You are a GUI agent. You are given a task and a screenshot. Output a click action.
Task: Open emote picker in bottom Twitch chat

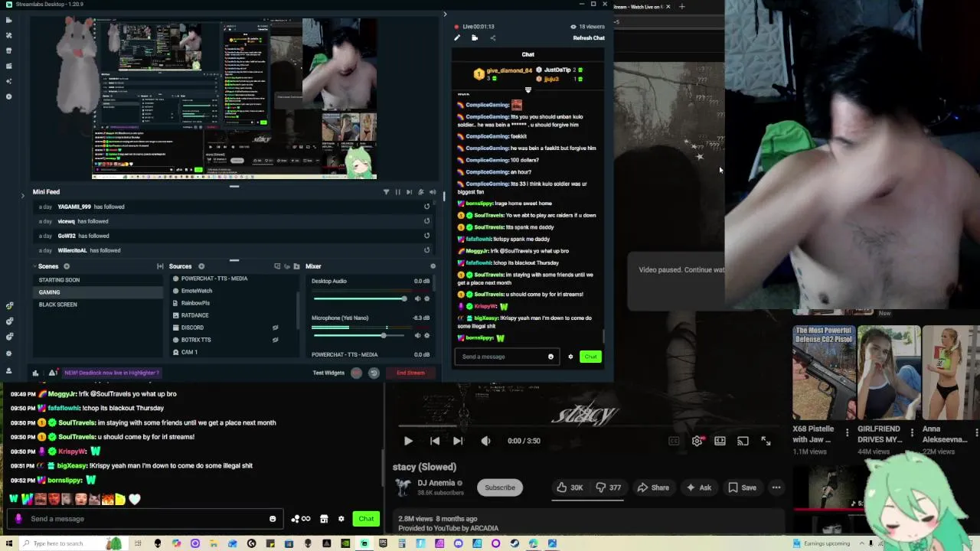pyautogui.click(x=273, y=519)
